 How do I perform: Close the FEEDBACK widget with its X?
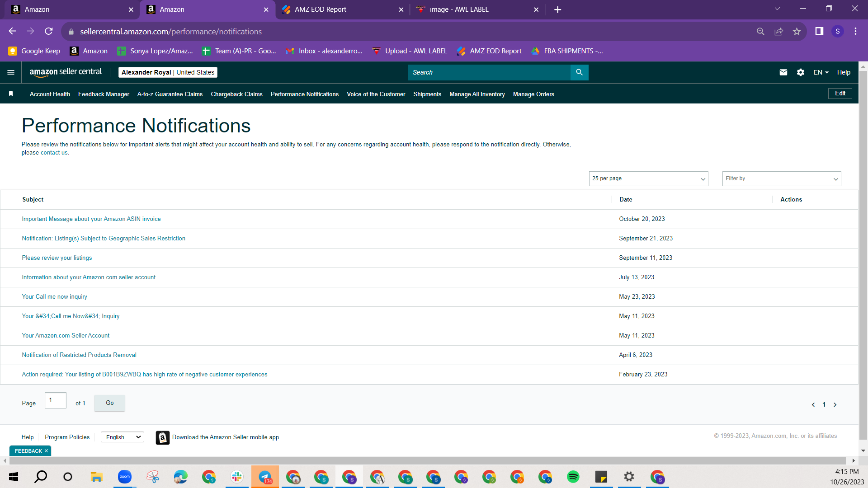click(x=46, y=451)
